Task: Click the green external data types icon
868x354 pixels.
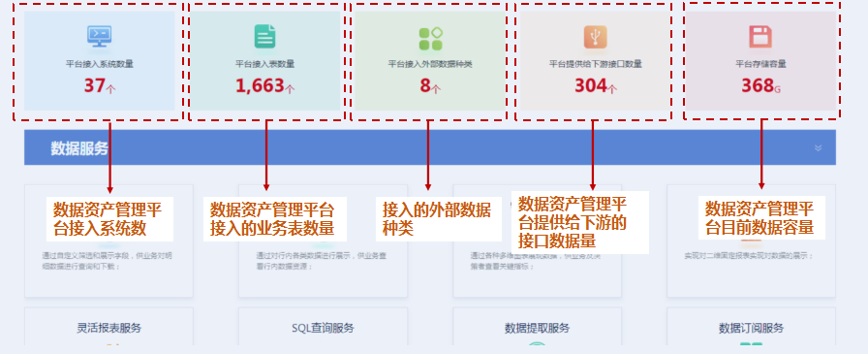Action: (430, 38)
